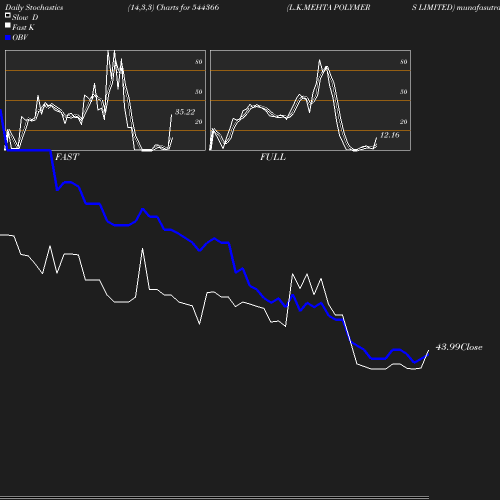Click the '(L.K.MEHTA POLYMER' company name text

[328, 7]
